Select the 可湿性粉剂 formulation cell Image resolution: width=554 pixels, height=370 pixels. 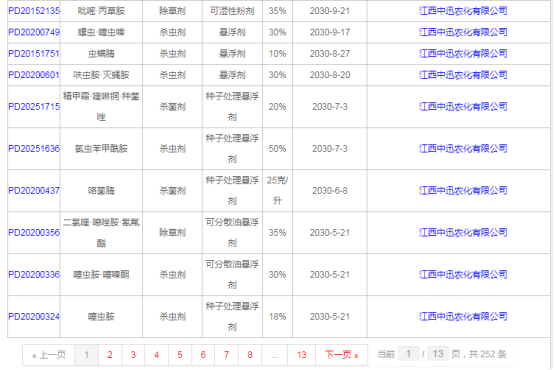pyautogui.click(x=232, y=11)
